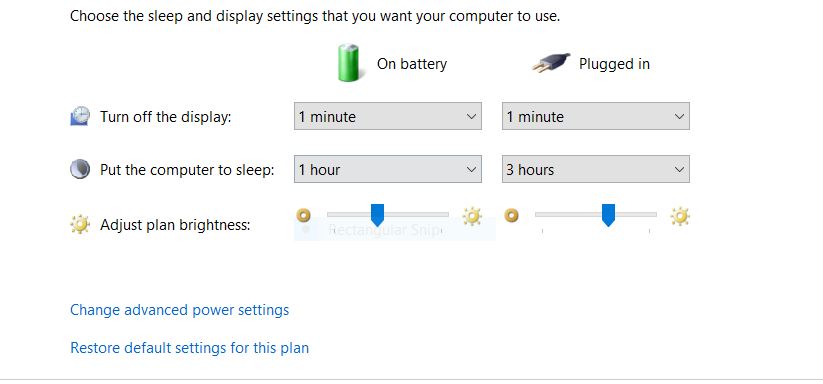Open the Plugged in turn off display dropdown

(x=596, y=116)
